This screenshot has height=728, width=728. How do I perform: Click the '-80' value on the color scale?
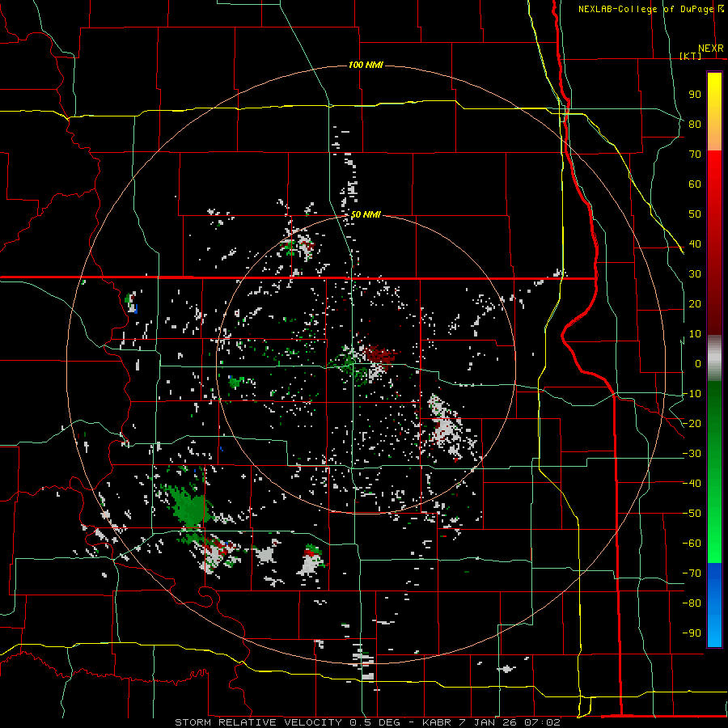click(692, 603)
